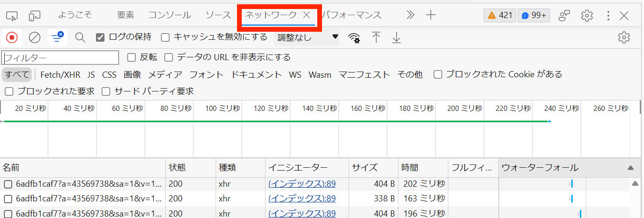Filter by メディア type
Screen dimensions: 644x218
pyautogui.click(x=165, y=74)
